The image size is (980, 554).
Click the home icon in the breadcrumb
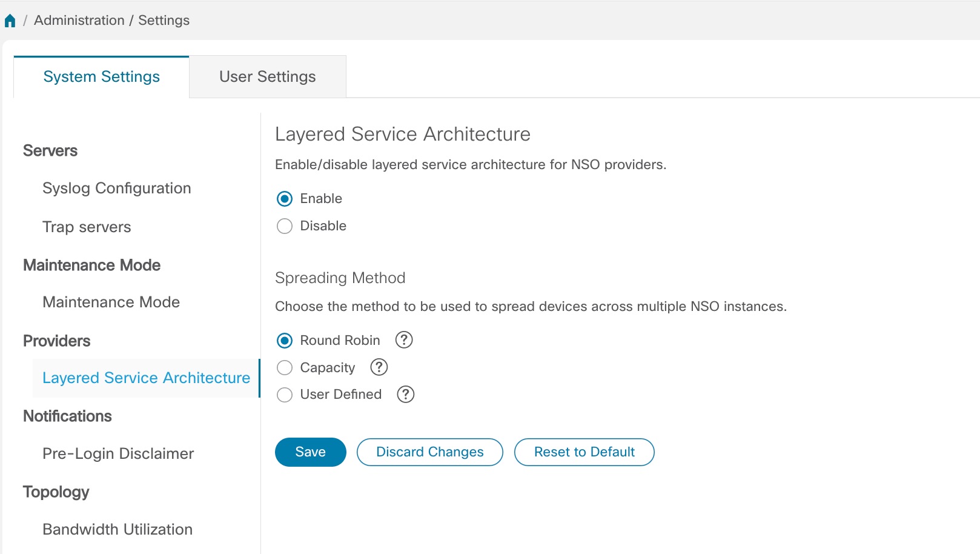(10, 19)
